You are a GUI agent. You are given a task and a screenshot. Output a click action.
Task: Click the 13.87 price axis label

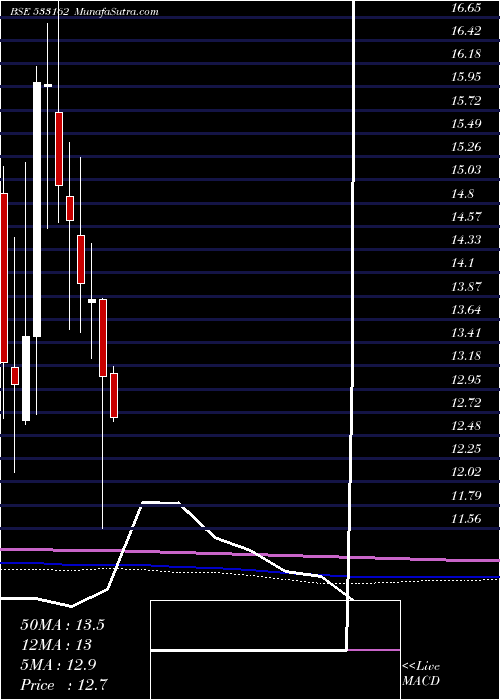point(466,287)
